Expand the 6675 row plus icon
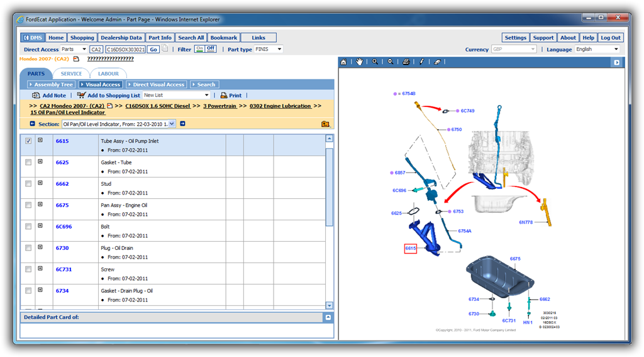The width and height of the screenshot is (644, 357). point(40,205)
